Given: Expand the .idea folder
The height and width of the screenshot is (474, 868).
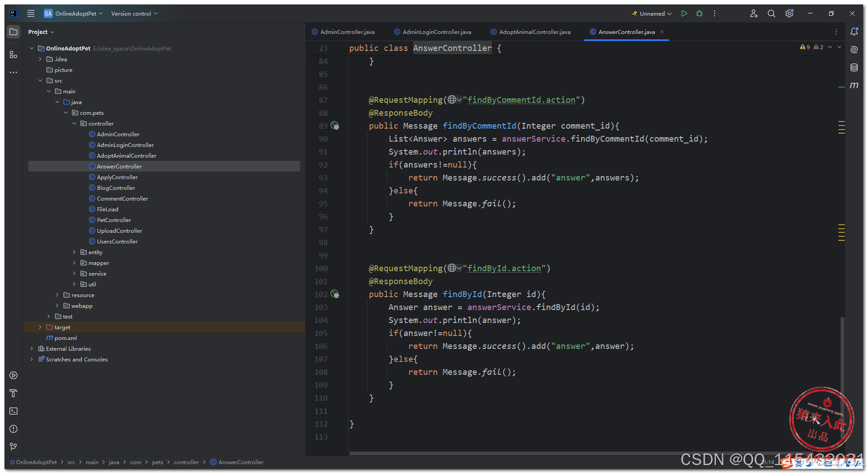Looking at the screenshot, I should click(x=40, y=59).
